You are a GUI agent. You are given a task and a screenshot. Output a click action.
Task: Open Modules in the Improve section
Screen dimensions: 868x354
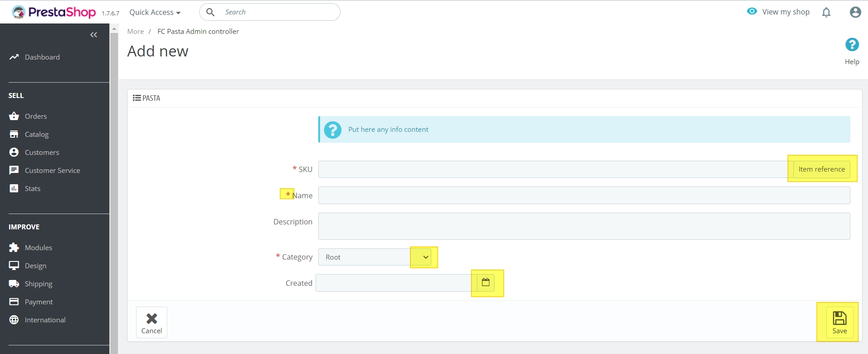coord(38,247)
